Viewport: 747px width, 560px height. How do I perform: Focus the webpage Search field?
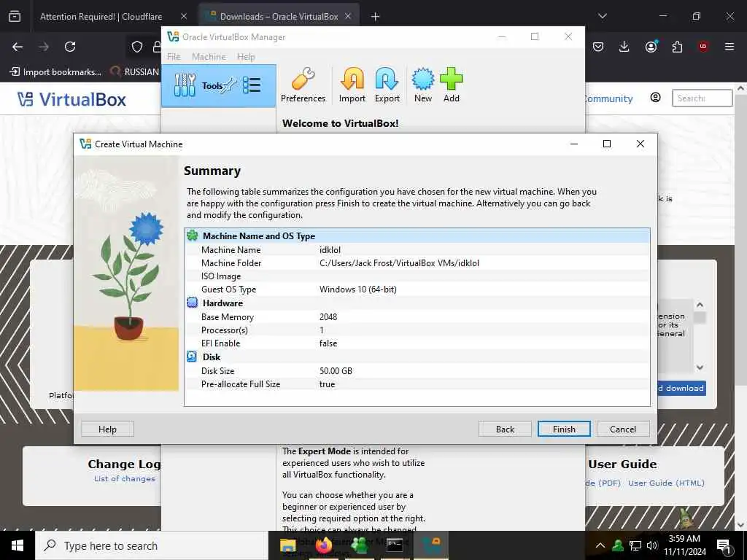[703, 98]
